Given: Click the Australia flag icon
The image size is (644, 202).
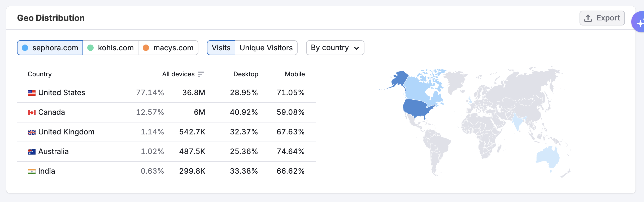Looking at the screenshot, I should (x=32, y=152).
